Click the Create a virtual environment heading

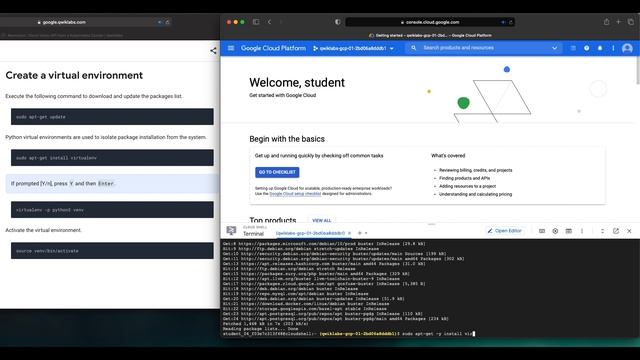pyautogui.click(x=74, y=75)
